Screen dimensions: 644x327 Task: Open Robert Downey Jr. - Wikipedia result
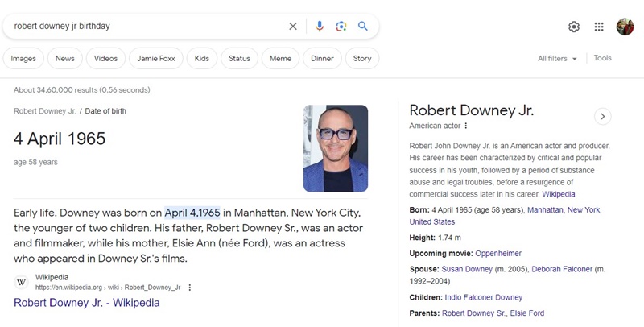tap(86, 303)
